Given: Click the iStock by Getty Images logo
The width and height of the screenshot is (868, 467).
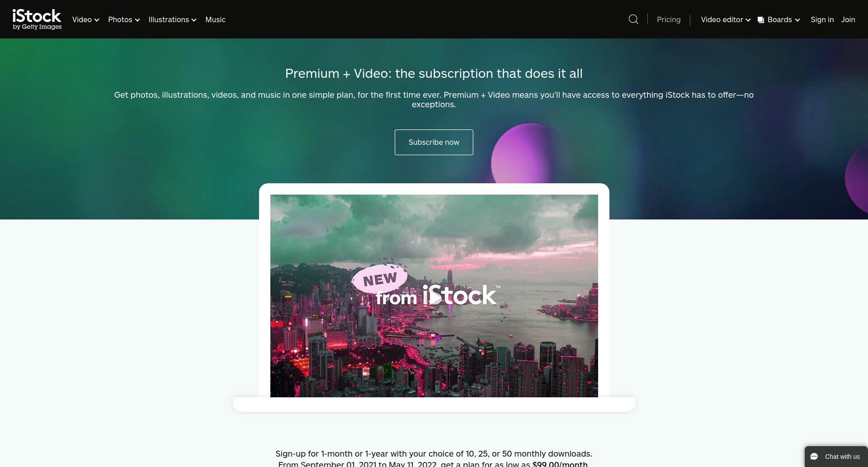Looking at the screenshot, I should pos(37,19).
